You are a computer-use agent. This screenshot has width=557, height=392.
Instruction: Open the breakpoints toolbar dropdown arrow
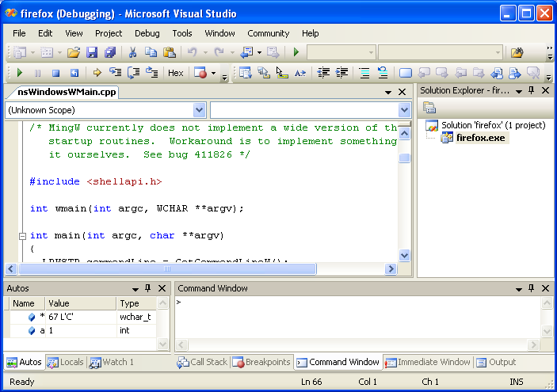click(x=213, y=73)
